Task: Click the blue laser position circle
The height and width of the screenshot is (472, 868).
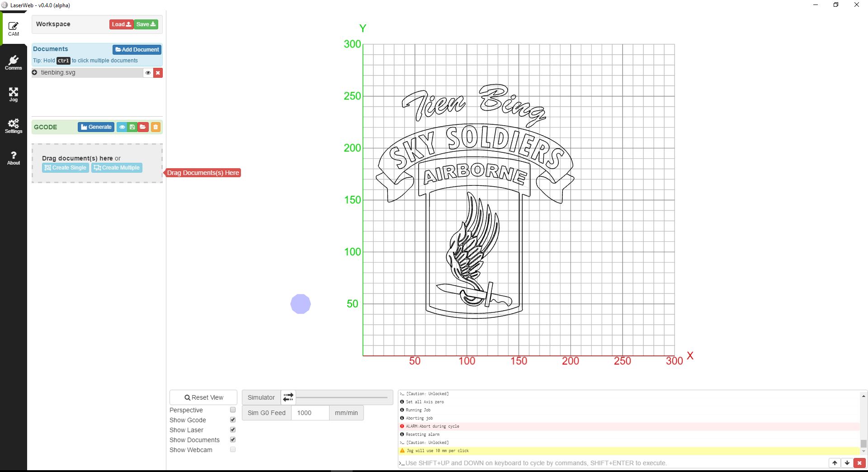Action: point(301,304)
